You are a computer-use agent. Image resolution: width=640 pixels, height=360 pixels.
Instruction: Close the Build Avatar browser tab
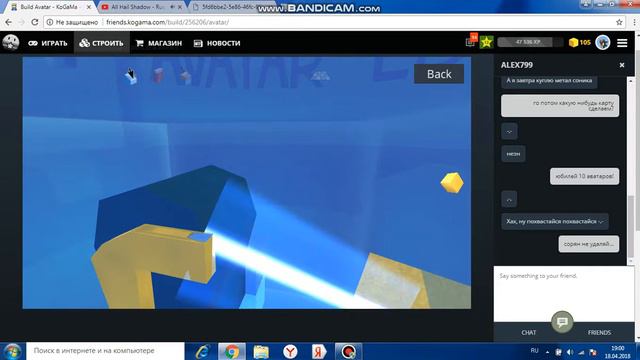tap(89, 7)
